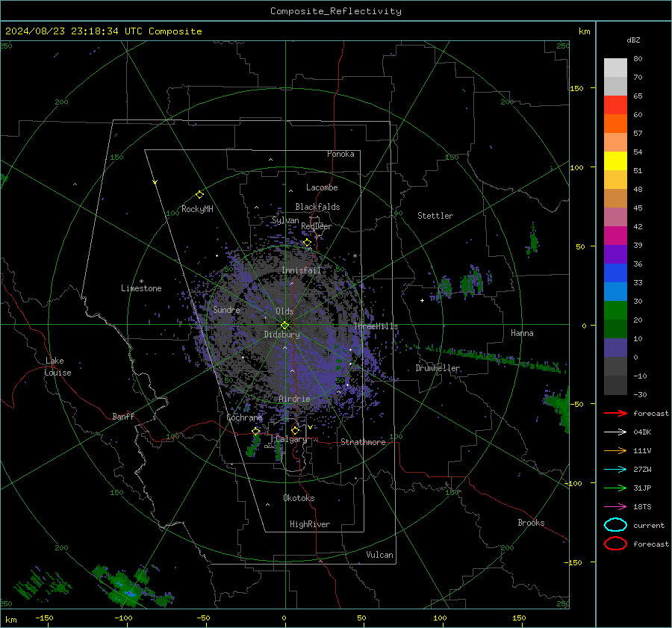This screenshot has height=628, width=672.
Task: Click the Ponoka town label
Action: point(340,154)
